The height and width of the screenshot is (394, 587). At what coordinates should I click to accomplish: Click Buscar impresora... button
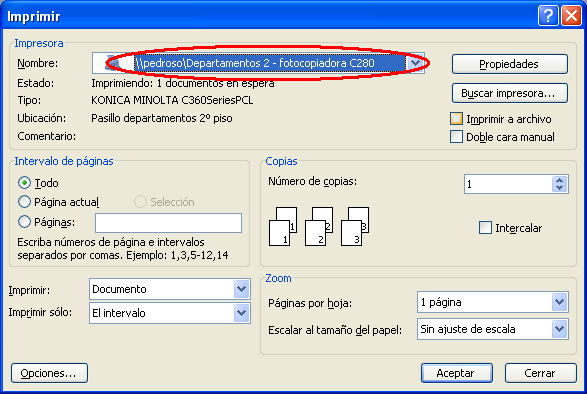[510, 93]
